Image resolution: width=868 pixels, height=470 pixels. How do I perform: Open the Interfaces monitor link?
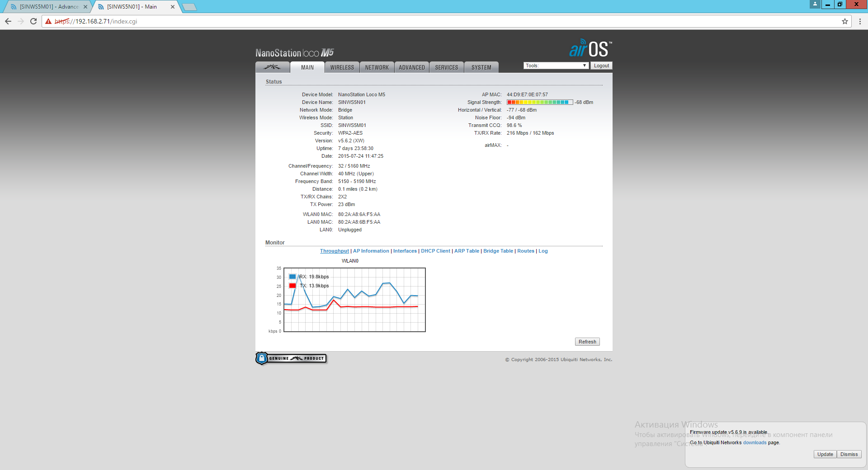405,251
